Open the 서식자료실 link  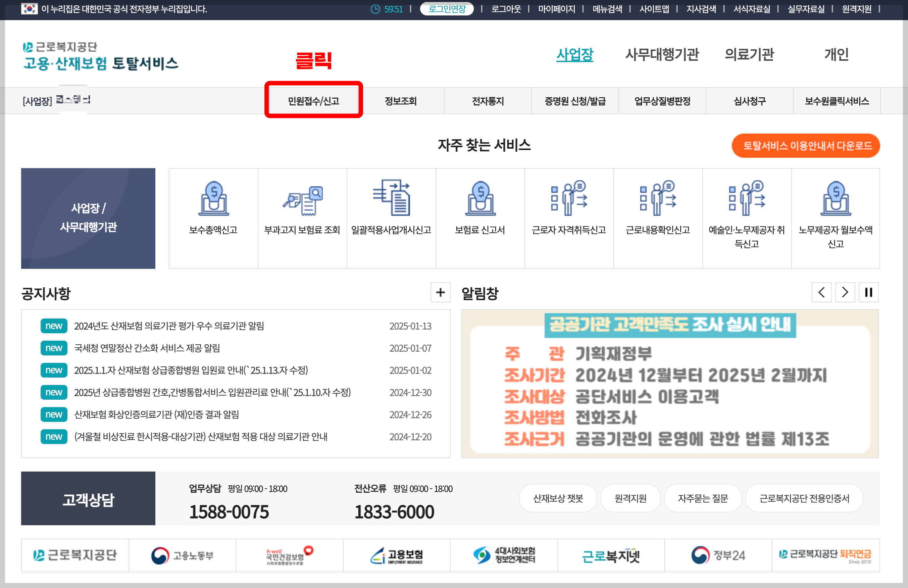tap(752, 9)
